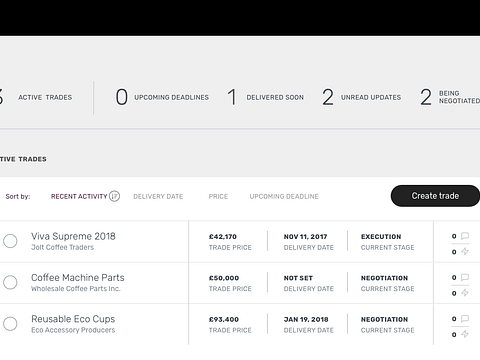
Task: Filter by Delivered Soon stat
Action: [266, 97]
